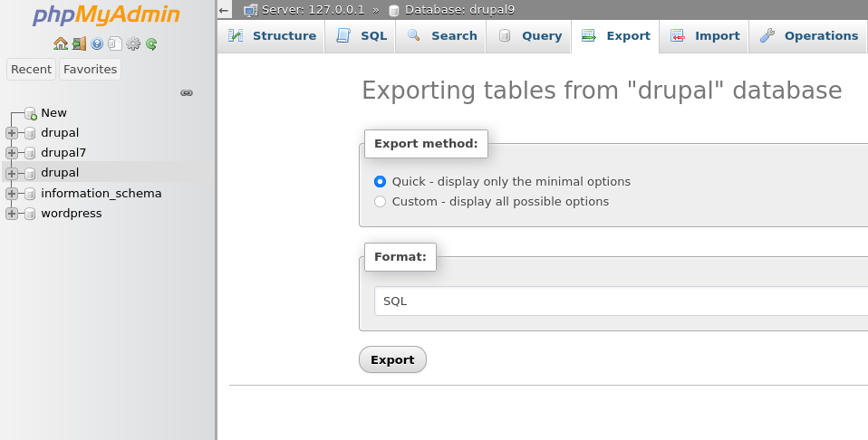Select the information_schema database name

click(101, 193)
